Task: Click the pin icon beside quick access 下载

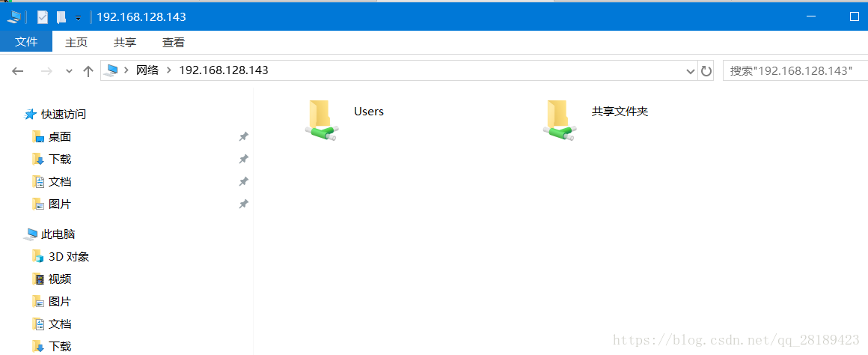Action: 243,160
